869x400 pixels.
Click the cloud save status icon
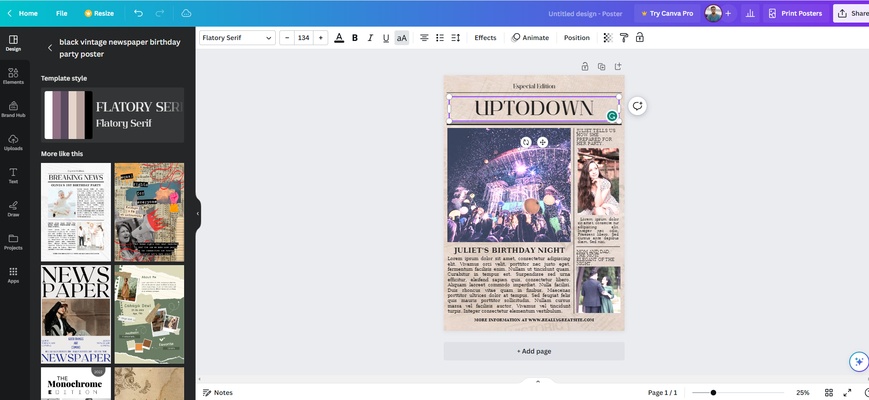point(186,13)
